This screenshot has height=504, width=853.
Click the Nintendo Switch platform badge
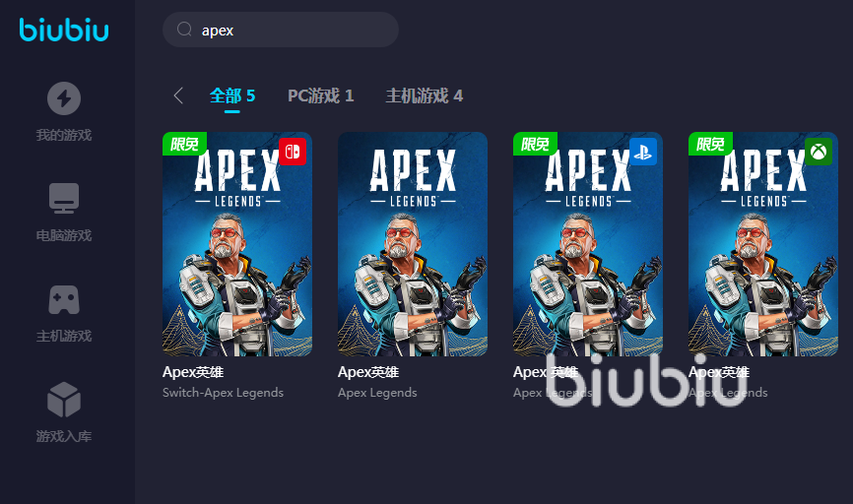coord(293,152)
